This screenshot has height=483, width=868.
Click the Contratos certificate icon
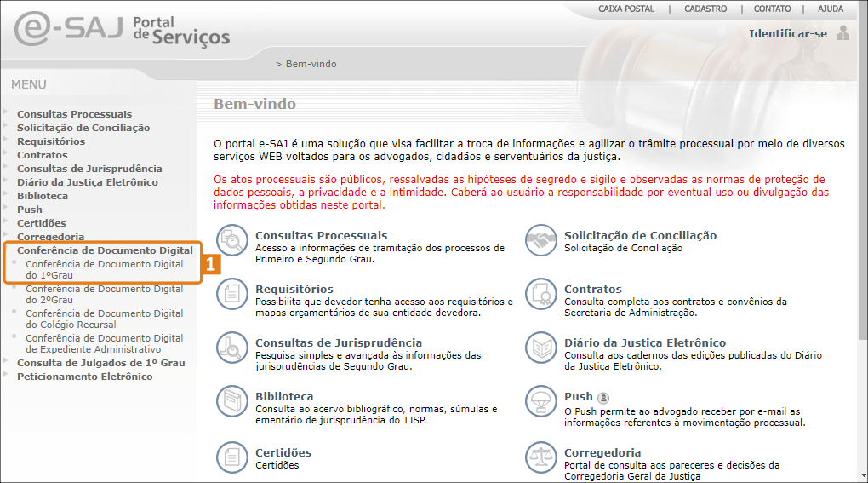pos(541,294)
